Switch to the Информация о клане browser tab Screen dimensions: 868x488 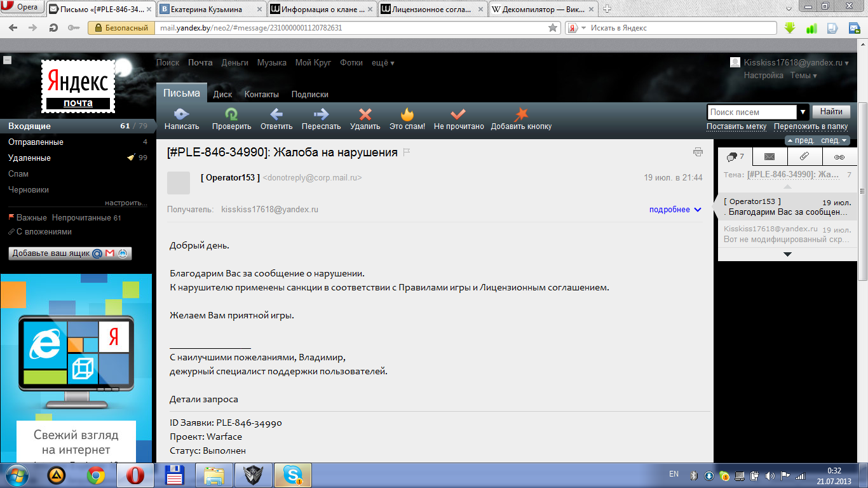pyautogui.click(x=322, y=9)
